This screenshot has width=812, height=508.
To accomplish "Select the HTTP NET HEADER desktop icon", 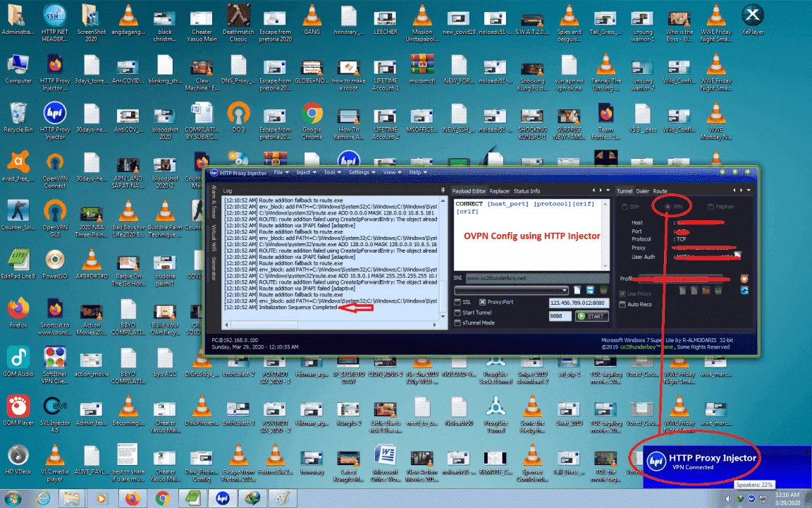I will tap(55, 23).
